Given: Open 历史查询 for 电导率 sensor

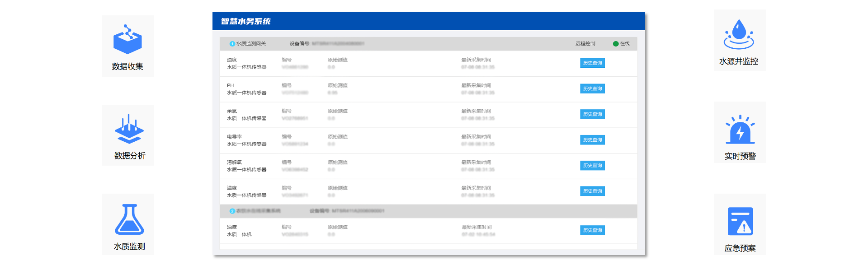Looking at the screenshot, I should [x=592, y=140].
